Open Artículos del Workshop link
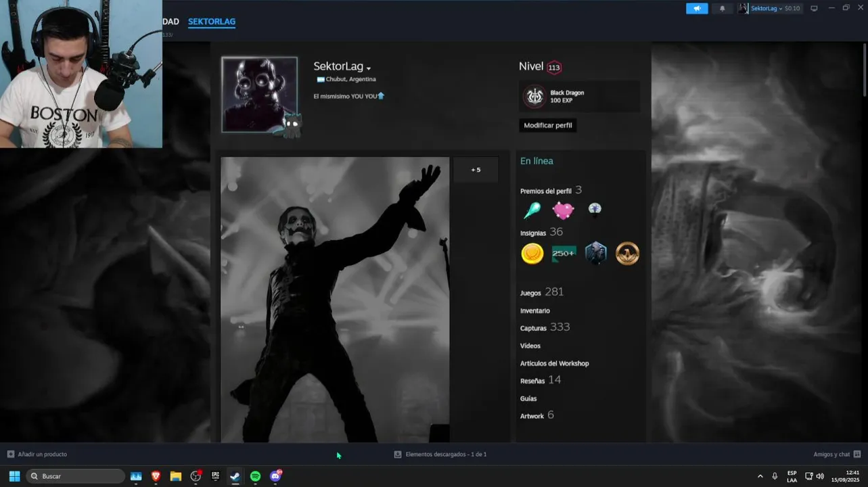The width and height of the screenshot is (868, 487). pyautogui.click(x=555, y=363)
